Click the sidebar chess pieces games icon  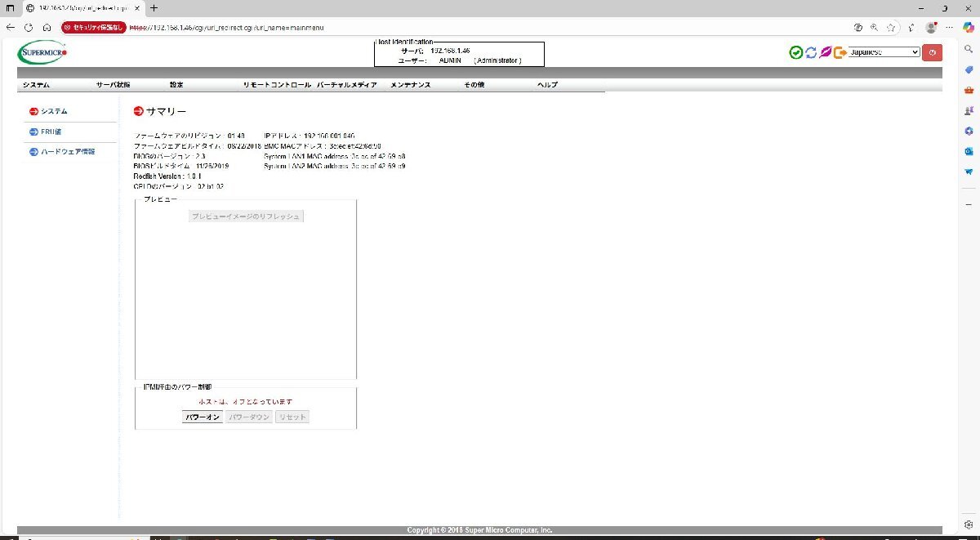969,110
